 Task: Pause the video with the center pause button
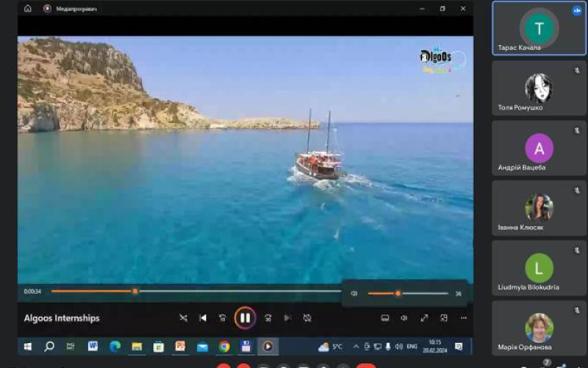point(245,318)
